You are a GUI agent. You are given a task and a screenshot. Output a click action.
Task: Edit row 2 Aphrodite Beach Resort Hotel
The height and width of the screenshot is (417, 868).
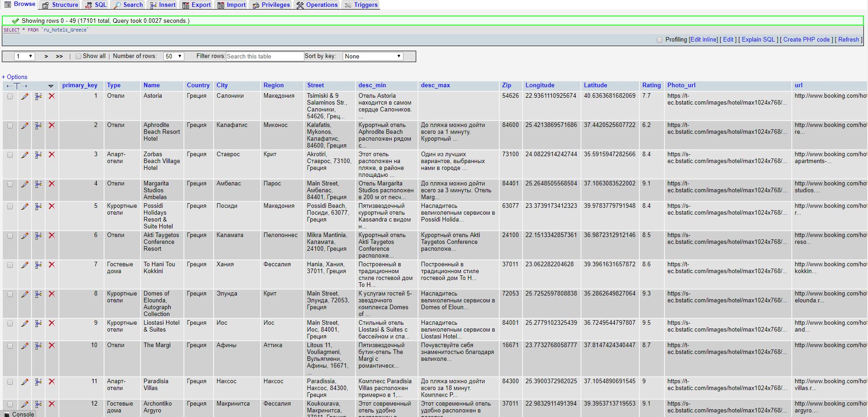pyautogui.click(x=25, y=126)
